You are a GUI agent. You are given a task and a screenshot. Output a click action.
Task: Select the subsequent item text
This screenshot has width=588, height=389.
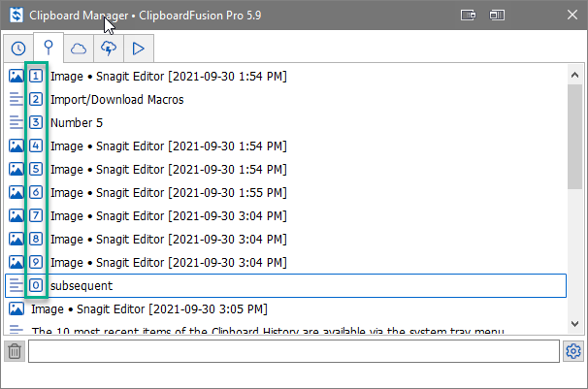pyautogui.click(x=82, y=286)
